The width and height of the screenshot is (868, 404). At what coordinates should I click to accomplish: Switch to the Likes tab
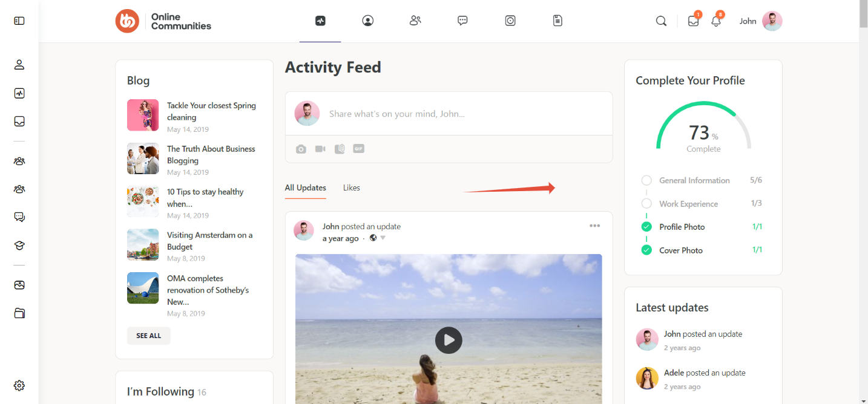(352, 187)
